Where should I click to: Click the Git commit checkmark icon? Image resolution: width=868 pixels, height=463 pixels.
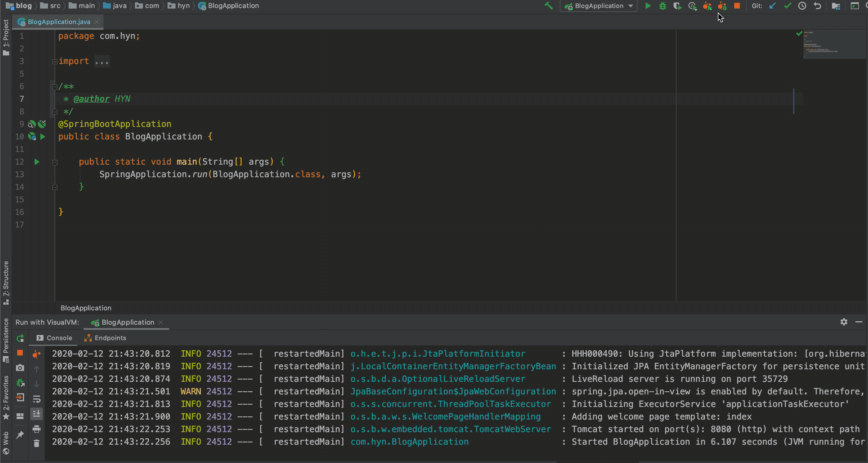pyautogui.click(x=787, y=6)
